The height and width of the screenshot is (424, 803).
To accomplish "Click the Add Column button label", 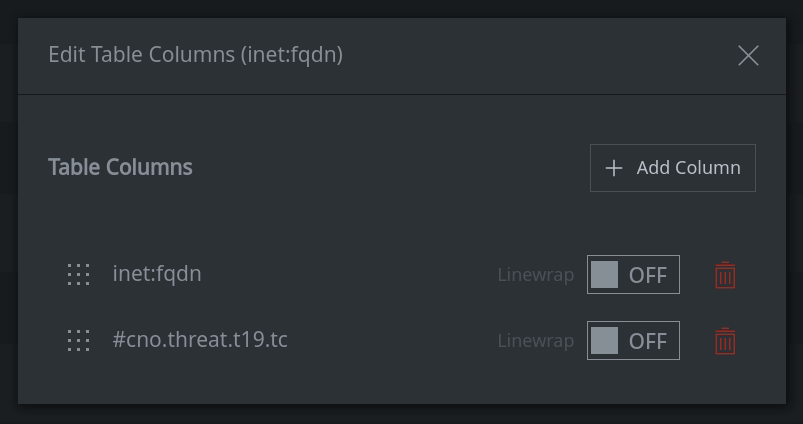I will (x=688, y=167).
